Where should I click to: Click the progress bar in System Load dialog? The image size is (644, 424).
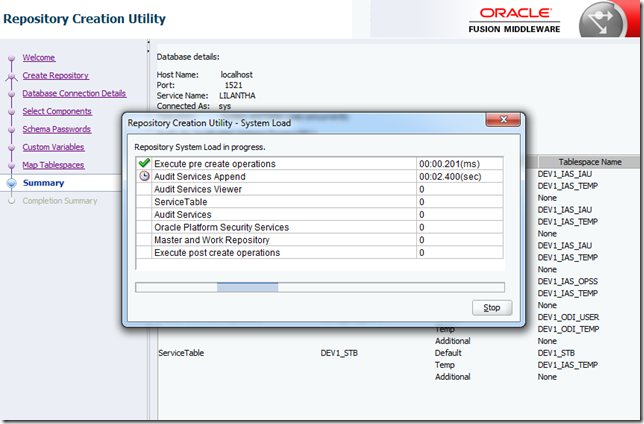click(320, 287)
